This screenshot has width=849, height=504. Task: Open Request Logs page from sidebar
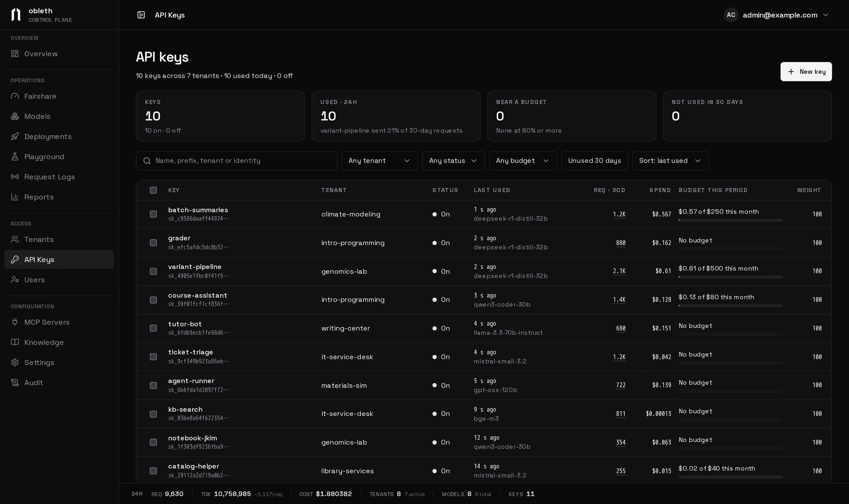pyautogui.click(x=59, y=177)
